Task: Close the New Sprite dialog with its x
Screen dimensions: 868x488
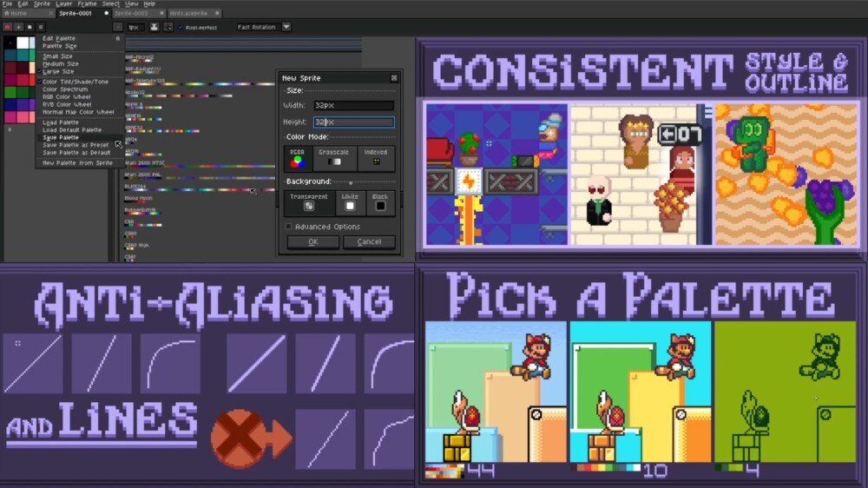Action: click(394, 78)
